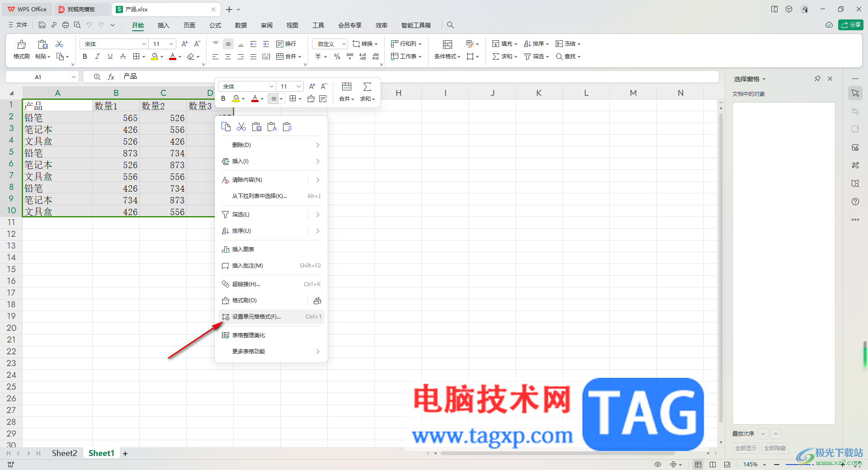Click the red font color button in ribbon
This screenshot has width=868, height=470.
pyautogui.click(x=172, y=56)
